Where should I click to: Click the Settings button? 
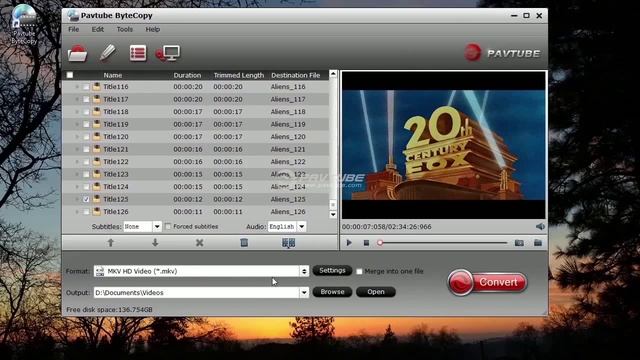[x=332, y=271]
